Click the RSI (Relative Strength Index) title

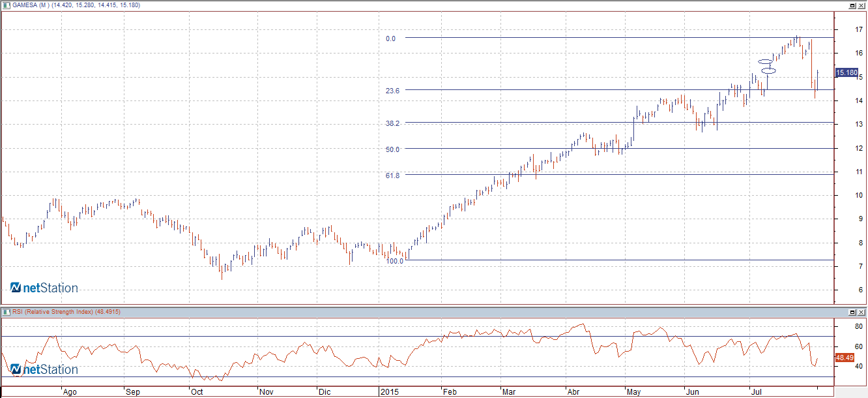pos(66,312)
